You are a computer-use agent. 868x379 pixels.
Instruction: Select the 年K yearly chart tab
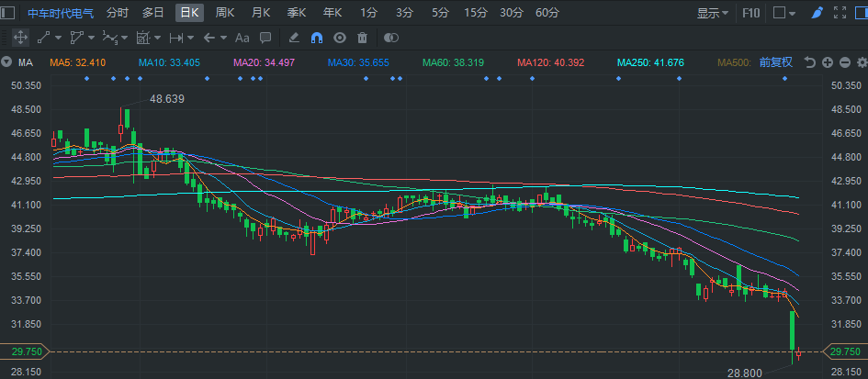point(333,13)
